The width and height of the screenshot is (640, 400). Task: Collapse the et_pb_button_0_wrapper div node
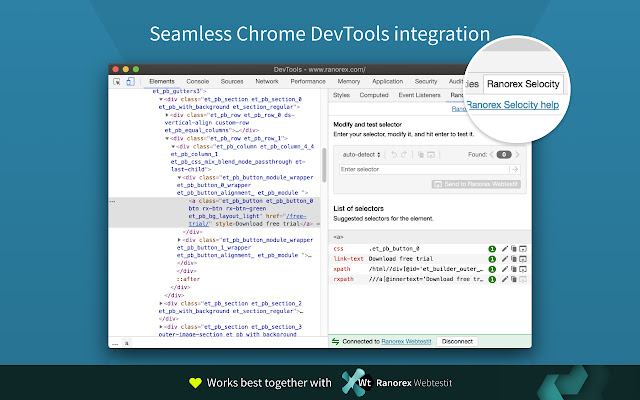tap(179, 178)
